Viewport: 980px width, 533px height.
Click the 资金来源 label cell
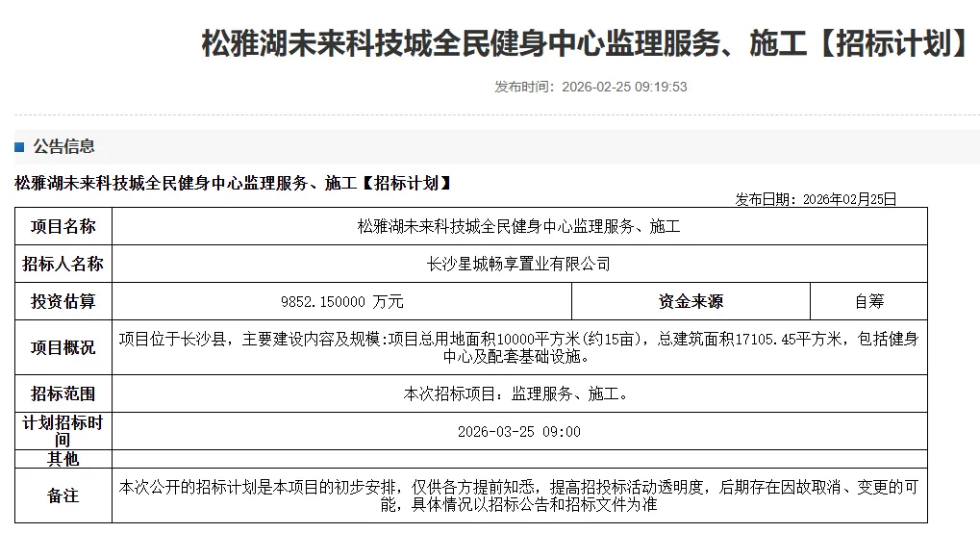tap(691, 301)
